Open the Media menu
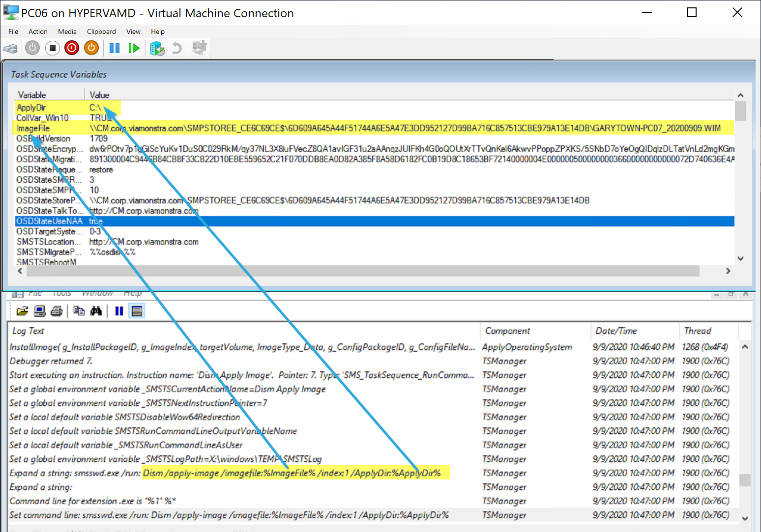 (x=67, y=31)
